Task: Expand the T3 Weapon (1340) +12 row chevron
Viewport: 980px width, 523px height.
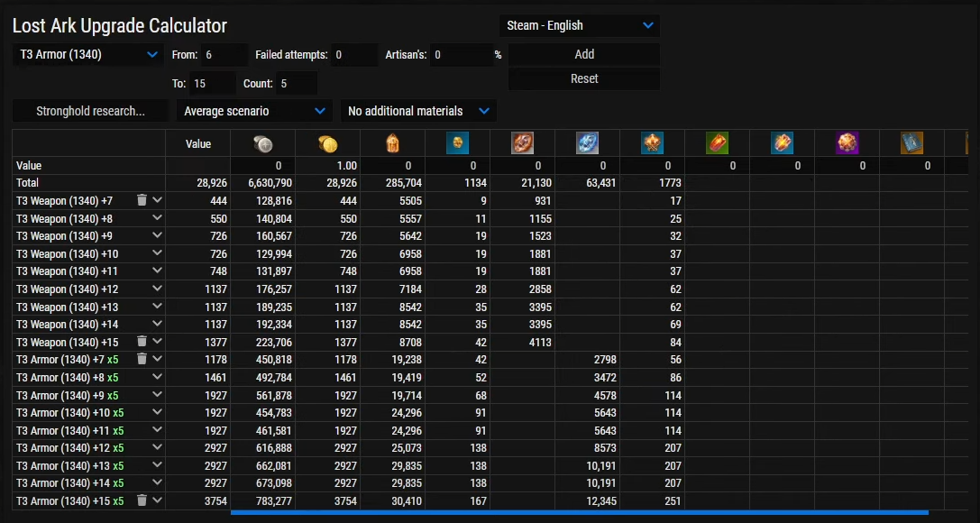Action: coord(157,289)
